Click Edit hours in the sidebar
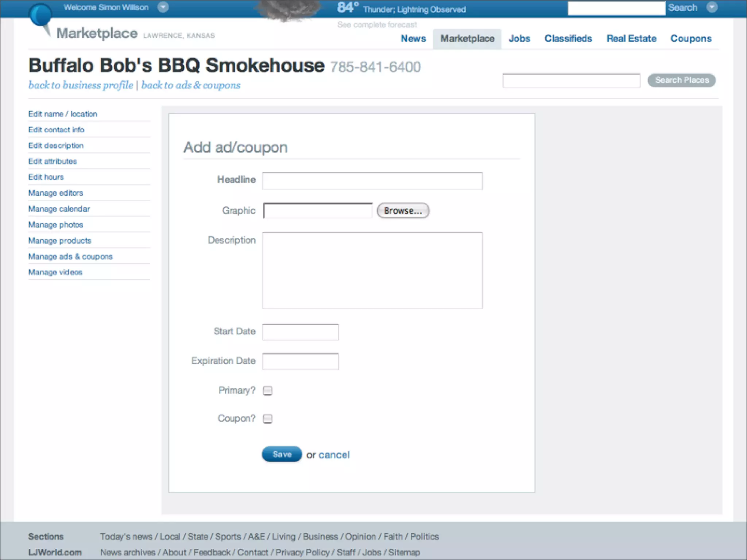This screenshot has width=747, height=560. coord(46,177)
